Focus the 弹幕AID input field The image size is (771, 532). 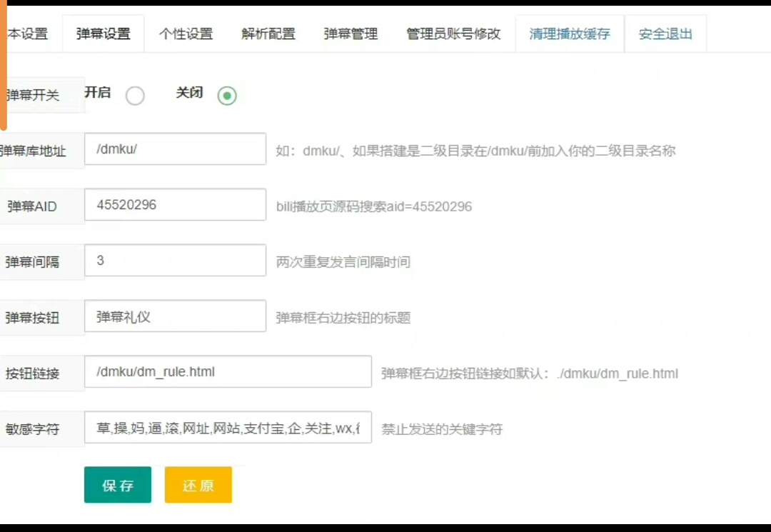[x=175, y=204]
